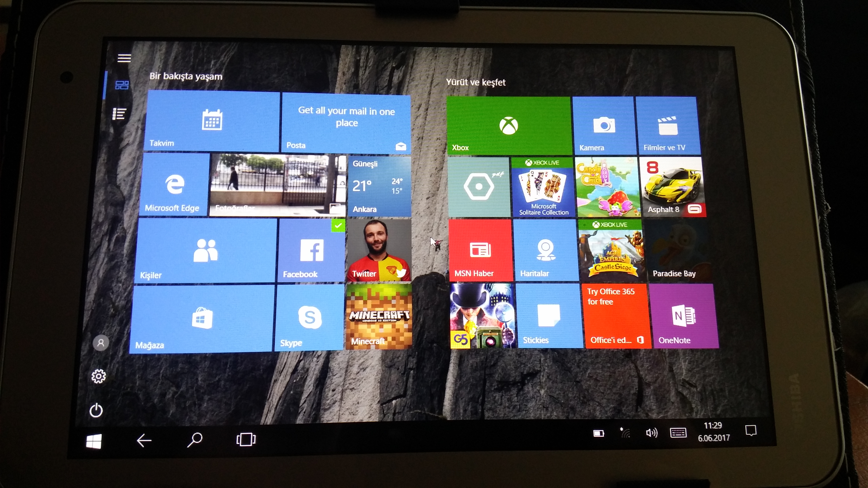868x488 pixels.
Task: Open the user account menu
Action: click(x=101, y=343)
